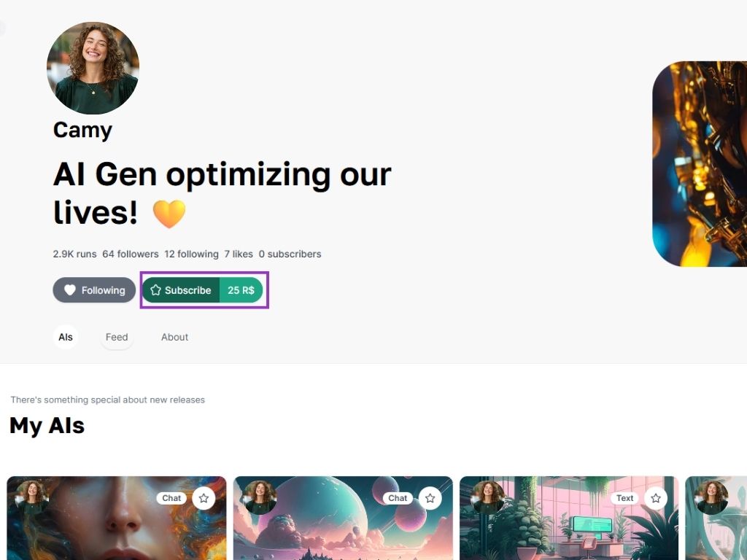The width and height of the screenshot is (747, 560).
Task: Click the star icon on the first AI card
Action: [204, 498]
